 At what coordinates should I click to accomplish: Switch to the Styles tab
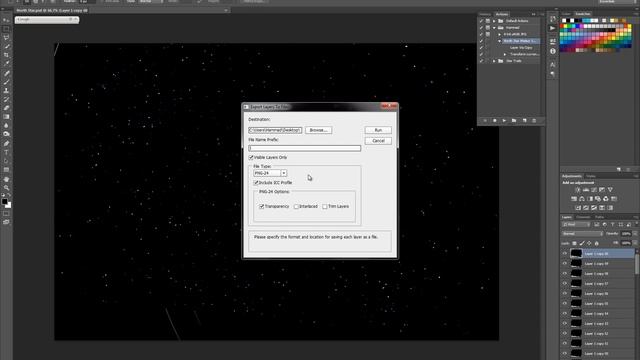tap(591, 176)
